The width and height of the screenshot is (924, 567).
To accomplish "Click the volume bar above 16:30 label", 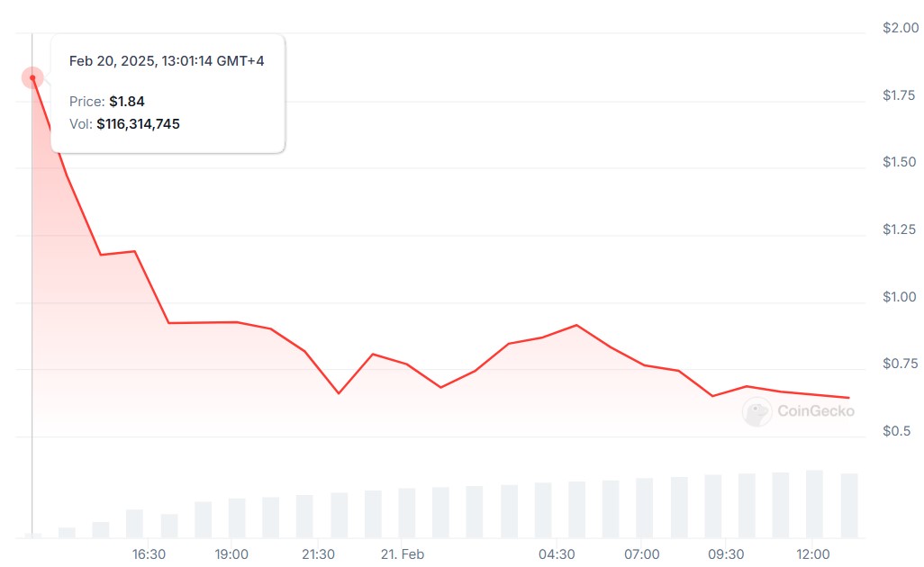I will tap(134, 524).
